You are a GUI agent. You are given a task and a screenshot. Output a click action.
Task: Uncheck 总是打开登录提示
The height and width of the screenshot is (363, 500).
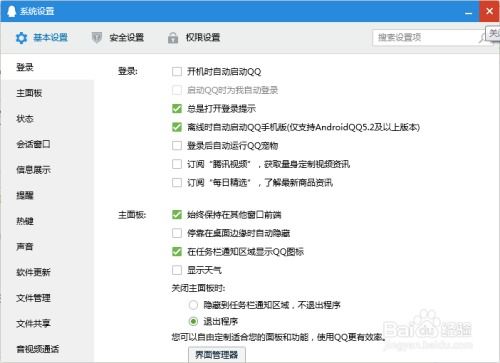click(x=177, y=109)
